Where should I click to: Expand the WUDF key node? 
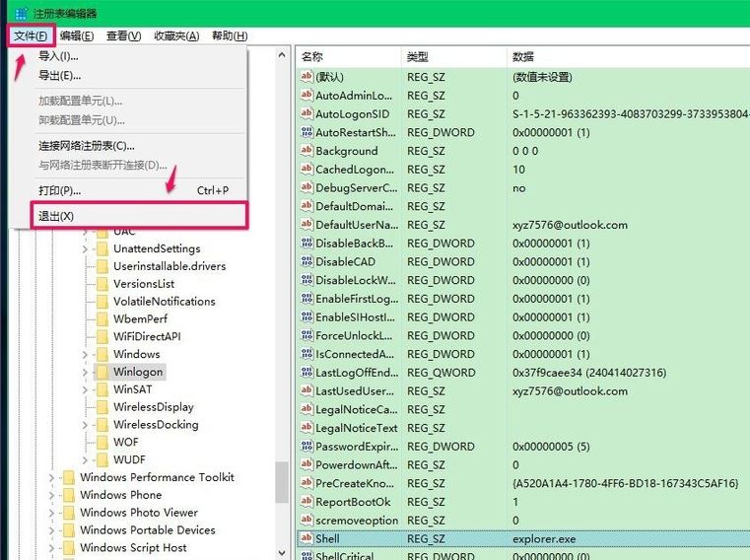pos(85,460)
